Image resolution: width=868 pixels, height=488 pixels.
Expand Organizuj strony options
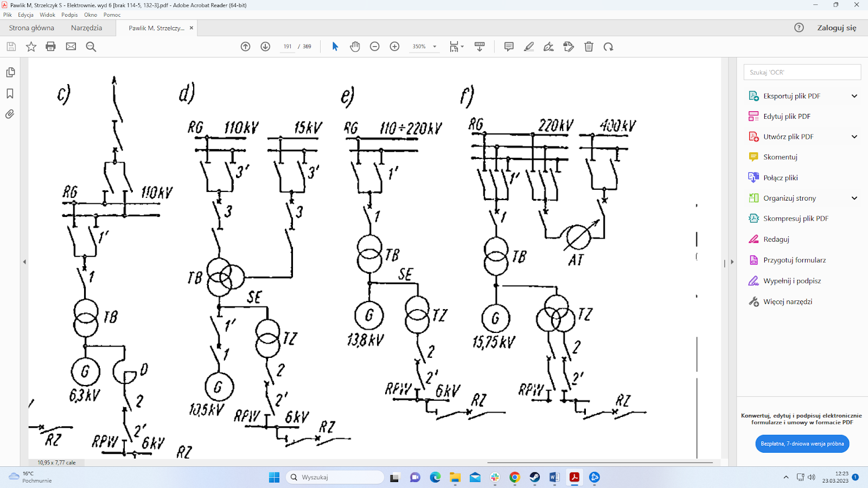coord(854,198)
